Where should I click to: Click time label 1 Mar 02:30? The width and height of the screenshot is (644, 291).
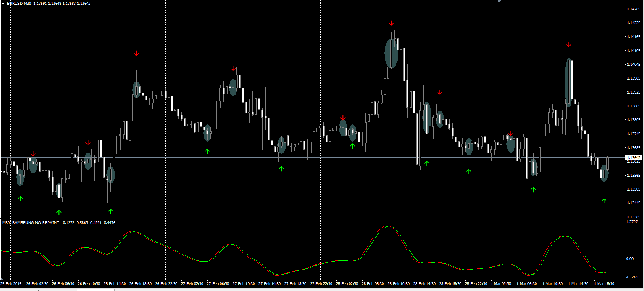(x=501, y=284)
